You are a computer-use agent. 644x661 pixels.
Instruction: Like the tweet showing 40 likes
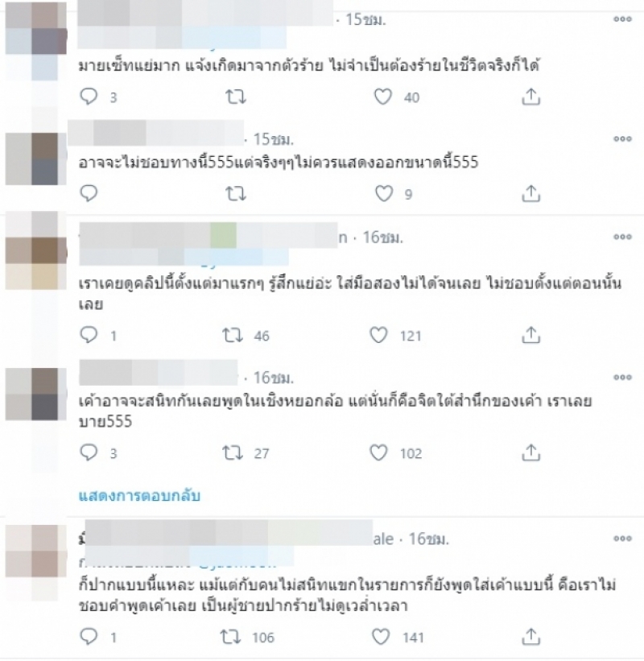pos(382,97)
